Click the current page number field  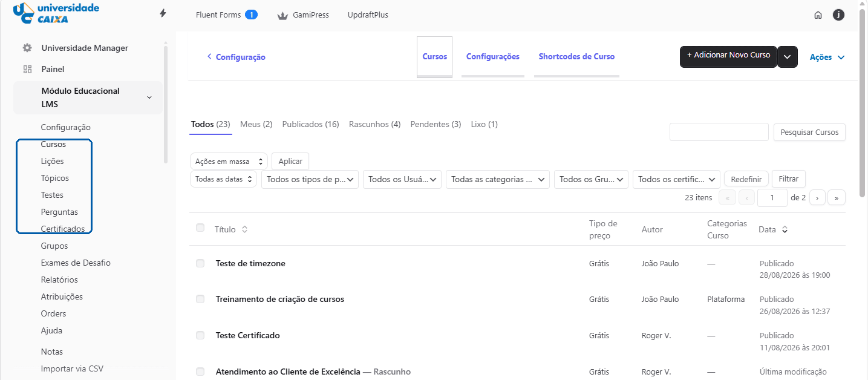coord(771,197)
